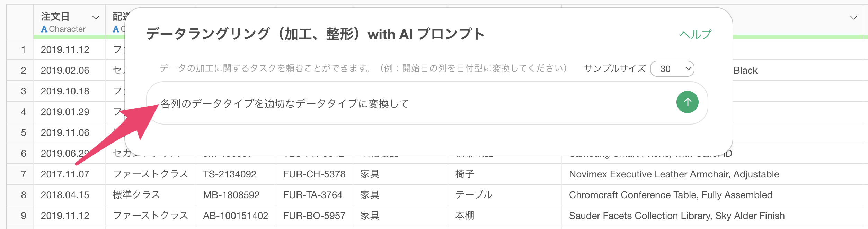Screen dimensions: 868x229
Task: Click the AI prompt text input field
Action: tap(409, 103)
